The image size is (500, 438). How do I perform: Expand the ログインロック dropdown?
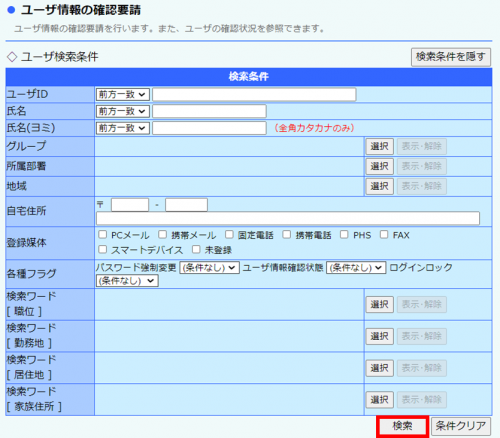click(127, 281)
